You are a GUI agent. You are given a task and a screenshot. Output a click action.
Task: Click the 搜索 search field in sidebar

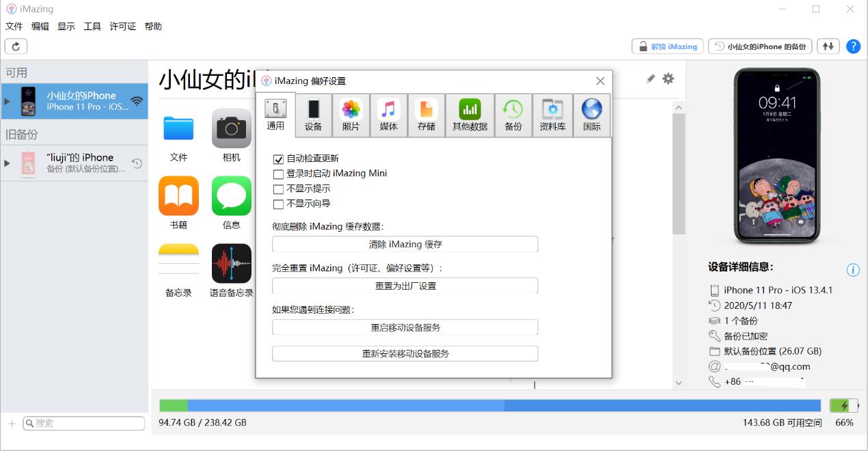(83, 423)
